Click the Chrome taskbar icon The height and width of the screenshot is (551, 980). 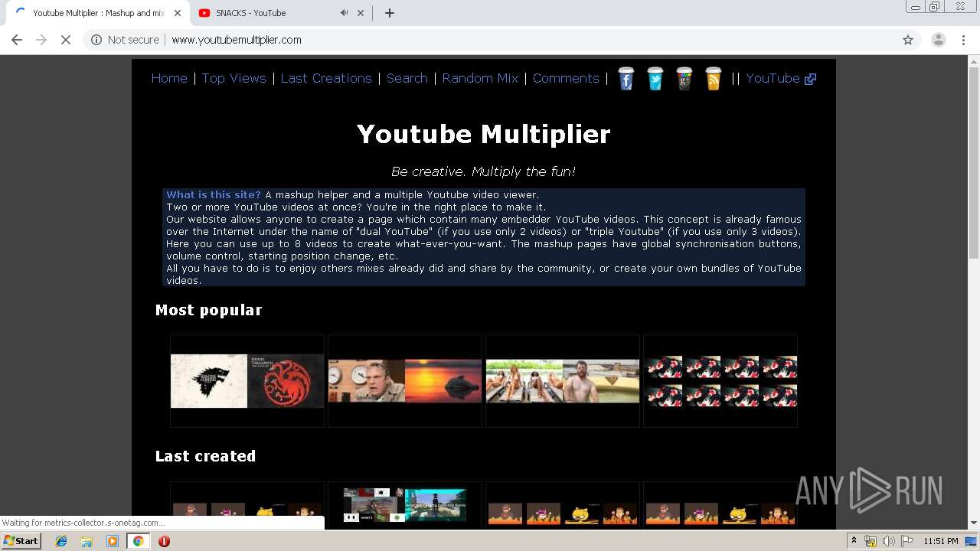138,541
